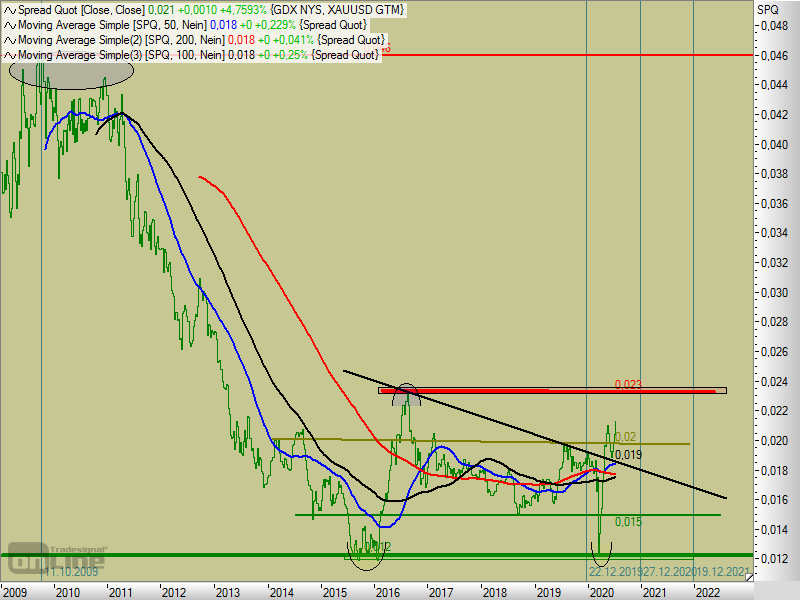
Task: Click the 2020 year on time axis
Action: (x=601, y=592)
